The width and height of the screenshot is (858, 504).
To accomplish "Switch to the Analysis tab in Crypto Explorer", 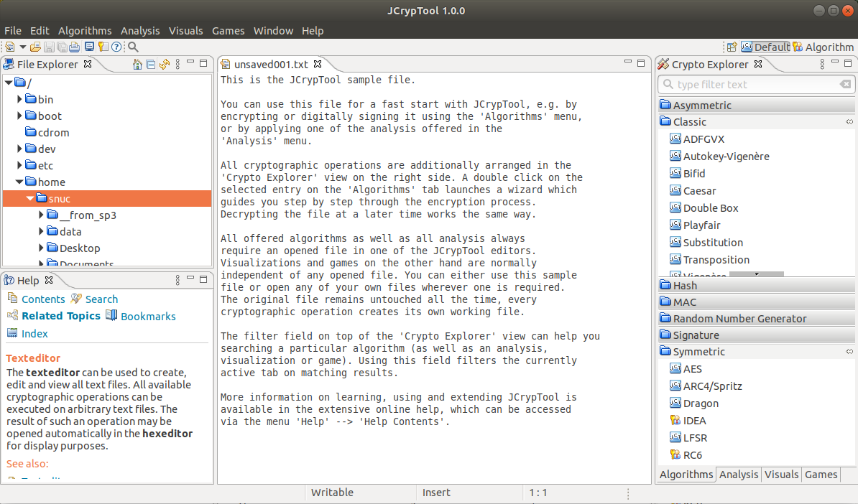I will coord(739,475).
